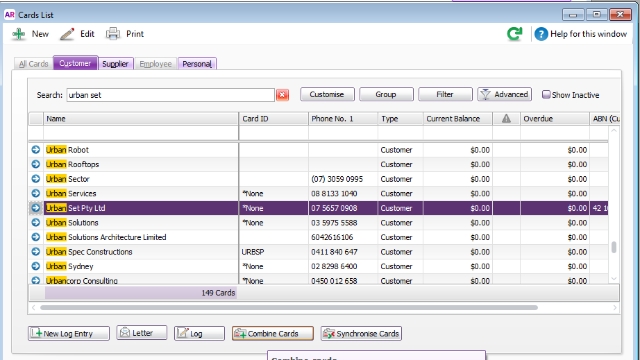Screen dimensions: 640x360
Task: Sort by the Type column header
Action: tap(400, 119)
